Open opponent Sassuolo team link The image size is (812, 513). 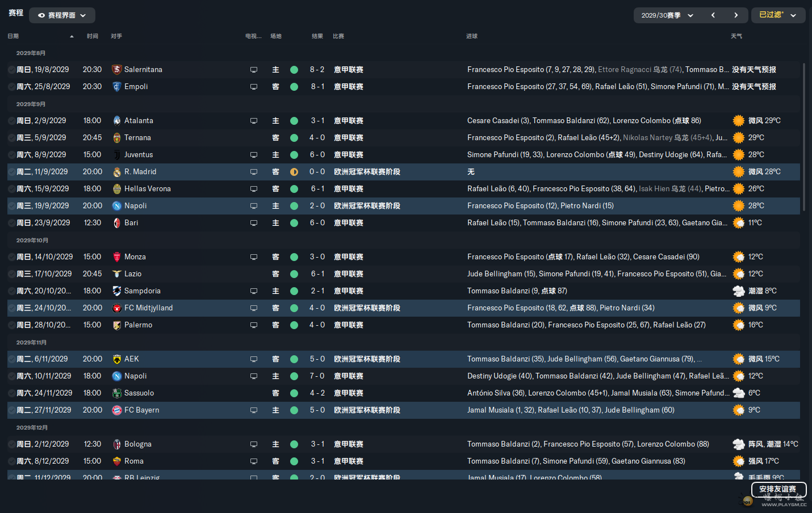(139, 393)
